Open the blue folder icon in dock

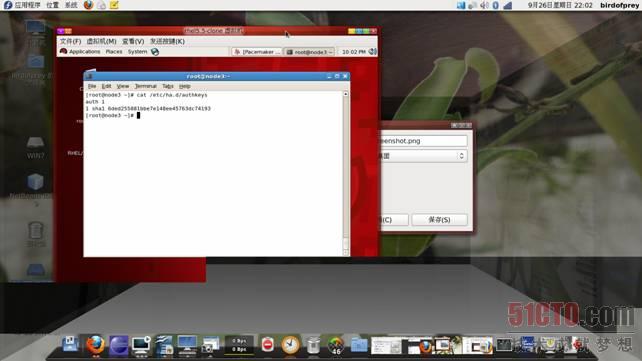[359, 345]
